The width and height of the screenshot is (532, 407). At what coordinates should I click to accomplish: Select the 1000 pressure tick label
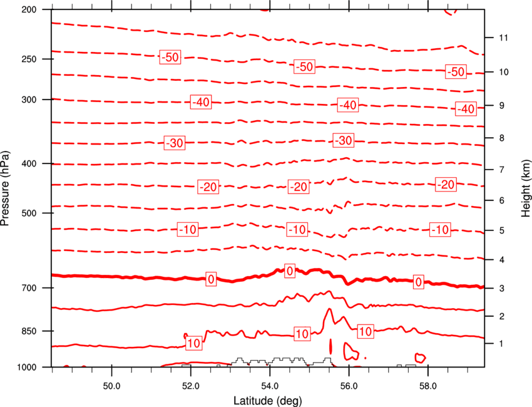coord(27,367)
